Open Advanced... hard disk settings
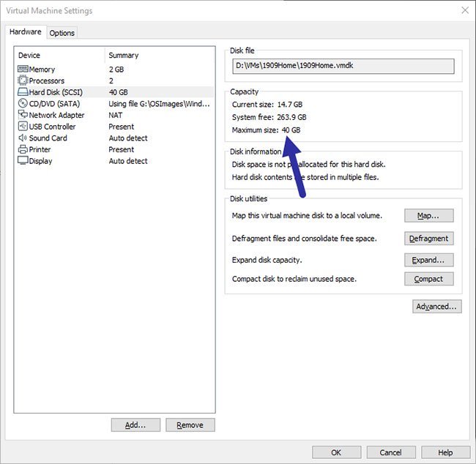 pos(437,307)
